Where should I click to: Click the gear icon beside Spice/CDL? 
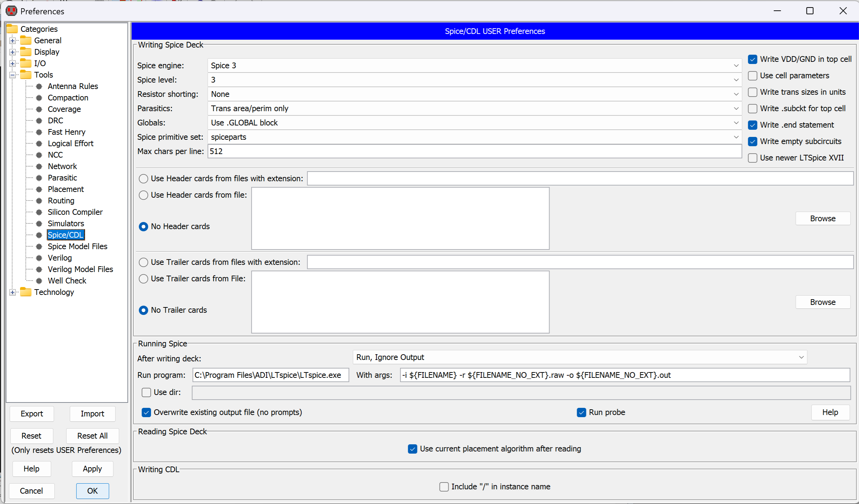click(39, 235)
